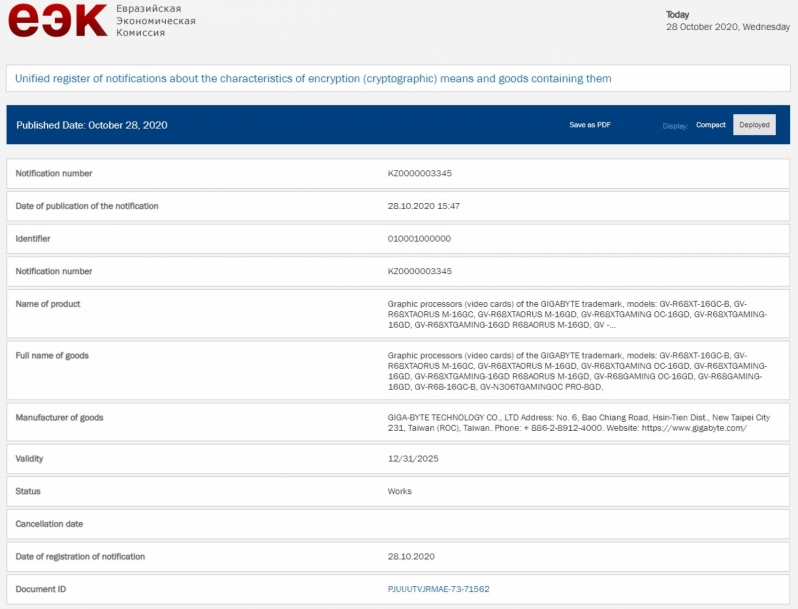Click the Document ID label

(x=41, y=589)
